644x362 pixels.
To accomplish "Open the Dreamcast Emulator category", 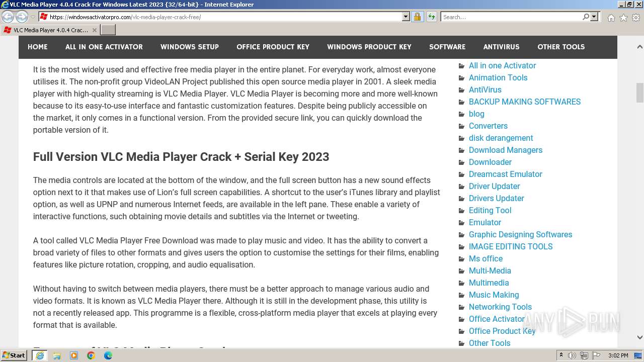I will (x=506, y=174).
